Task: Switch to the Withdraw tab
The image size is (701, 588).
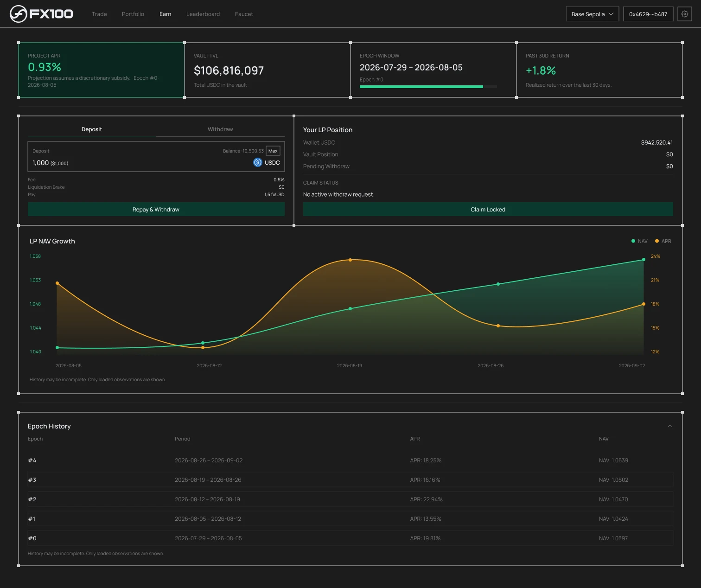Action: (x=220, y=129)
